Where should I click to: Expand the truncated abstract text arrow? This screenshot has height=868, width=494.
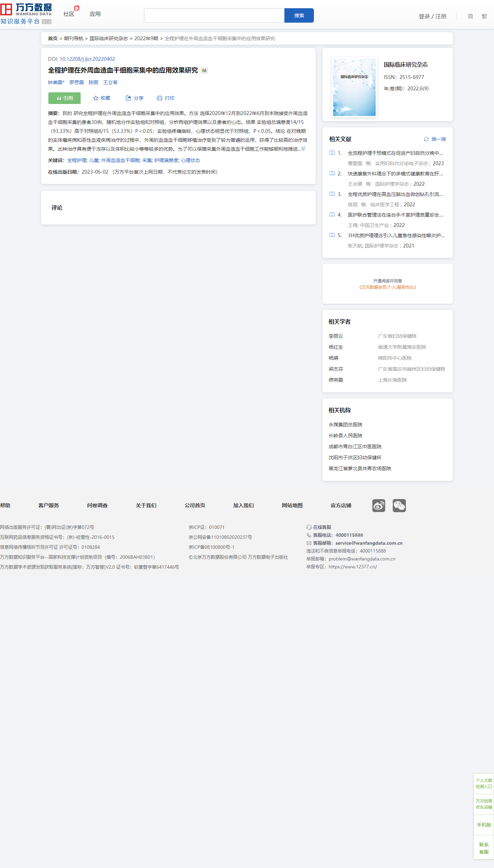(303, 149)
